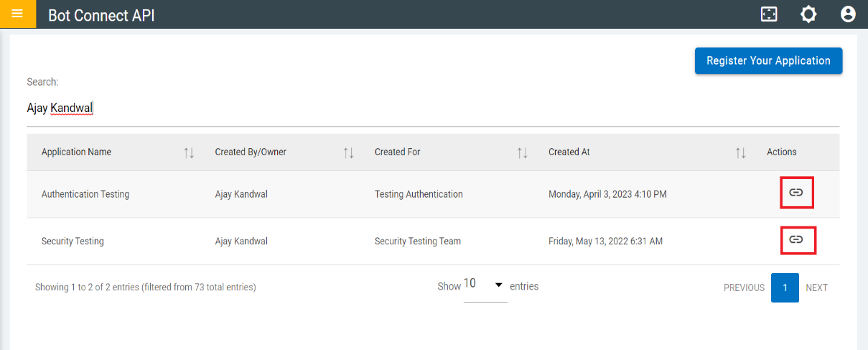This screenshot has width=868, height=350.
Task: Open the settings gear icon
Action: [808, 14]
